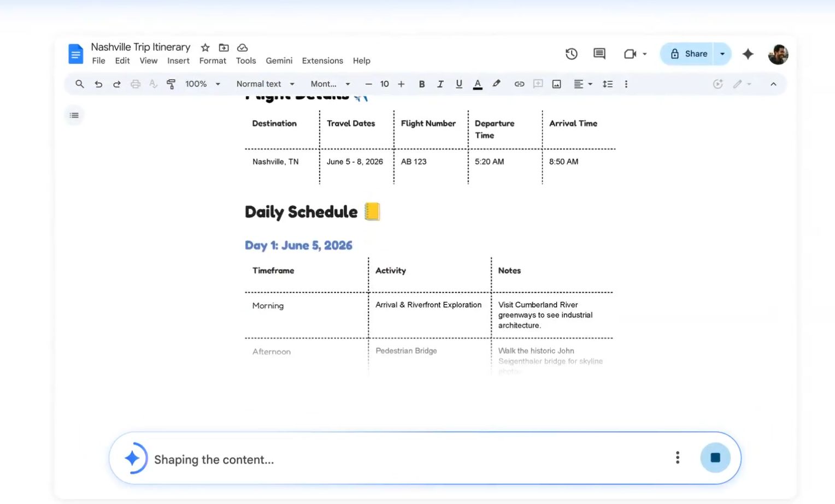Open prompt bar three-dot options

point(678,458)
